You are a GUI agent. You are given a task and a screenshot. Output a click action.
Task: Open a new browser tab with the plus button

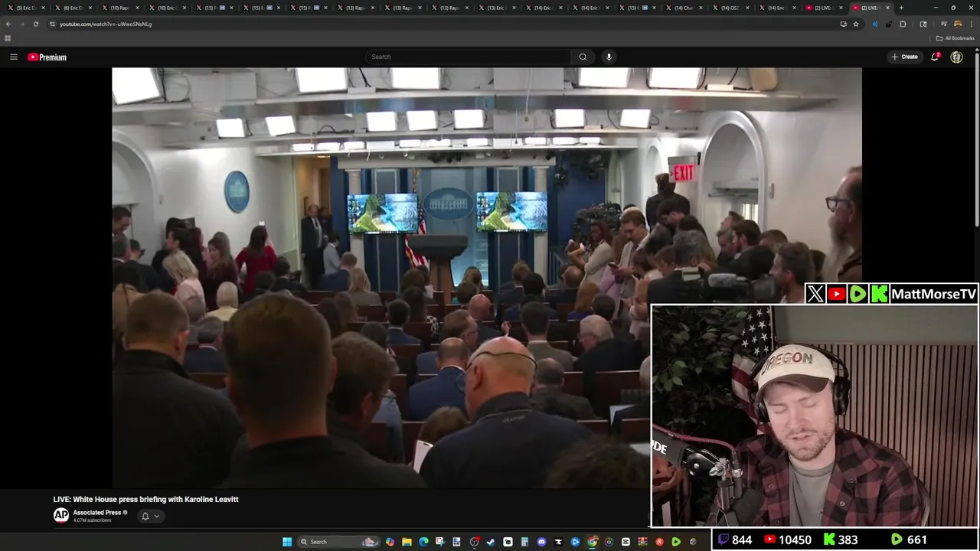click(x=901, y=8)
